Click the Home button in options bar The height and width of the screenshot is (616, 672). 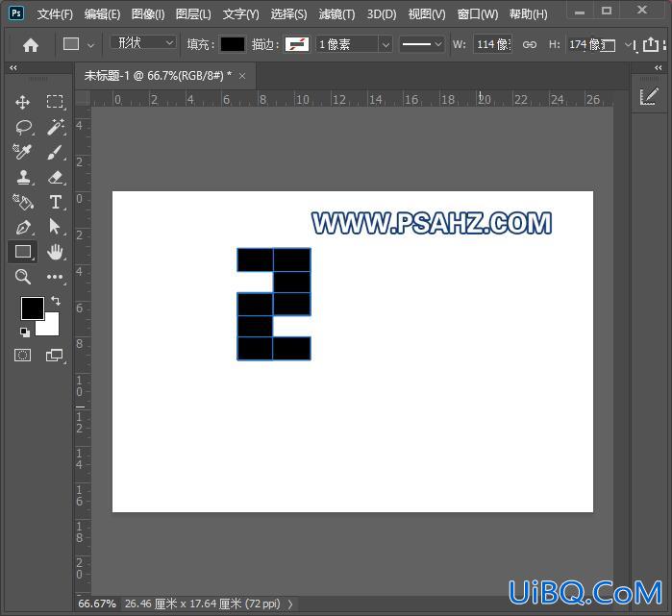[31, 44]
